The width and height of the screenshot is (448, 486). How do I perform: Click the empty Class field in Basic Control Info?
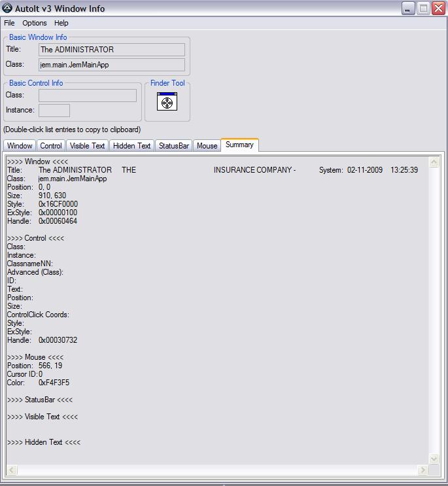click(88, 95)
